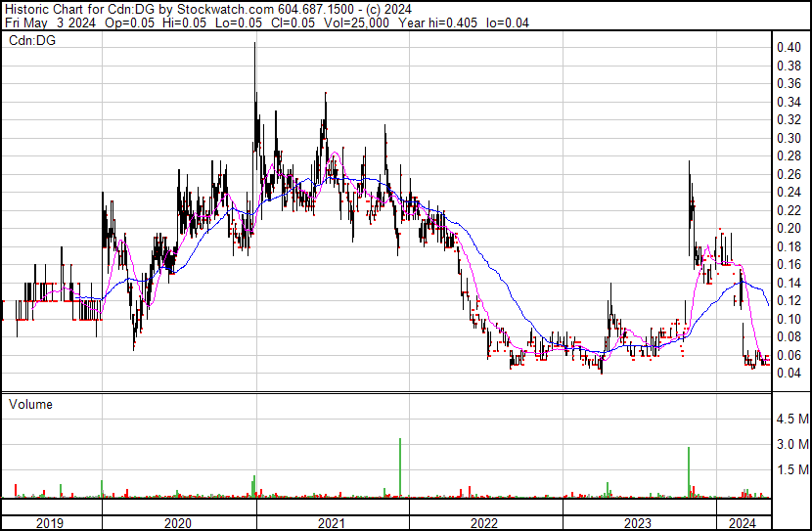Click the 604.687.1500 phone number
The image size is (812, 531).
coord(316,9)
